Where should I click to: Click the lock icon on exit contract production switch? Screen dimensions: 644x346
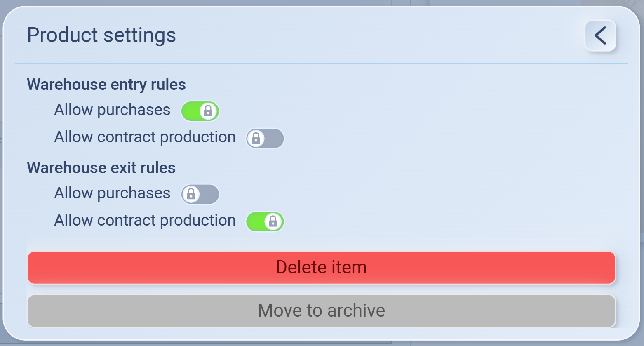point(273,221)
